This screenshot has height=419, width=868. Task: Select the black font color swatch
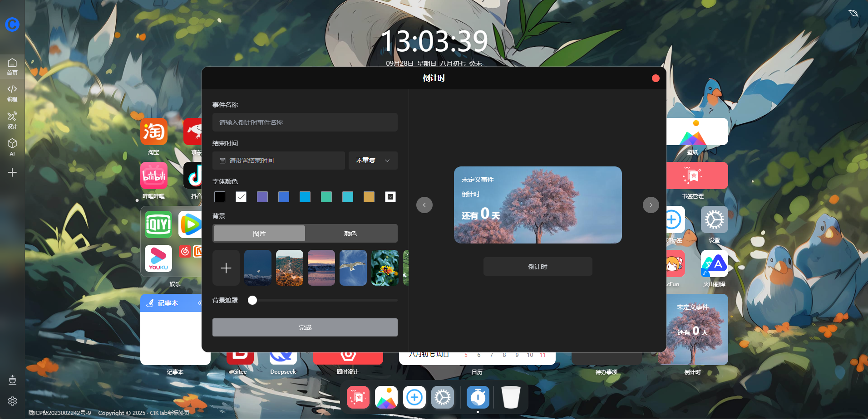click(x=220, y=197)
